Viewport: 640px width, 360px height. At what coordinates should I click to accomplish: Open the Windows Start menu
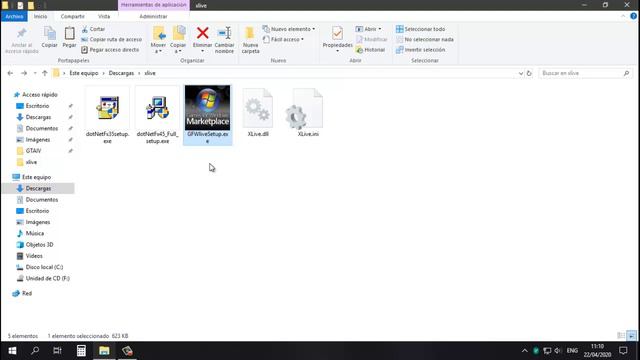pyautogui.click(x=12, y=351)
